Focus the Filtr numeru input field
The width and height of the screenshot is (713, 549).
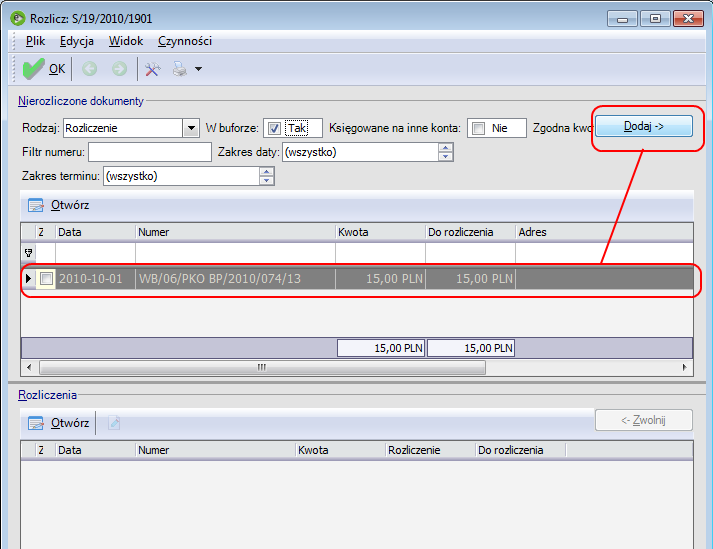[x=150, y=152]
